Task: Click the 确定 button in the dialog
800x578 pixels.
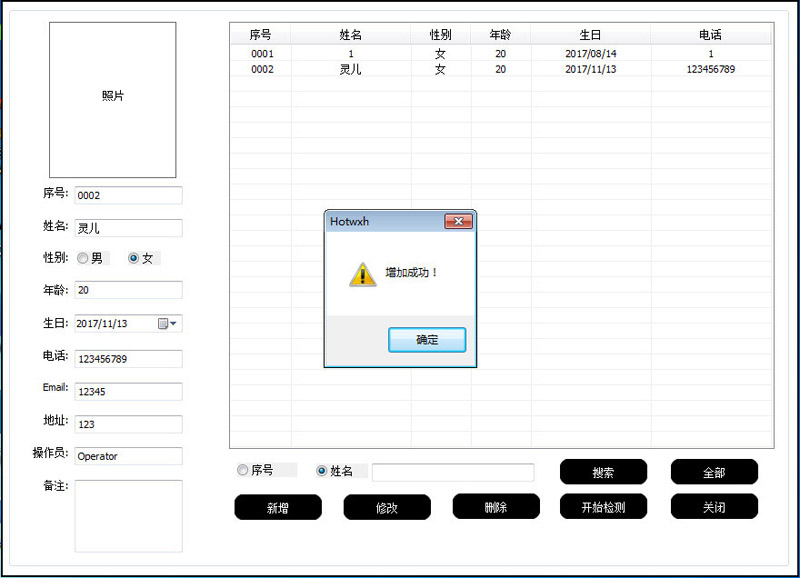Action: click(x=427, y=340)
